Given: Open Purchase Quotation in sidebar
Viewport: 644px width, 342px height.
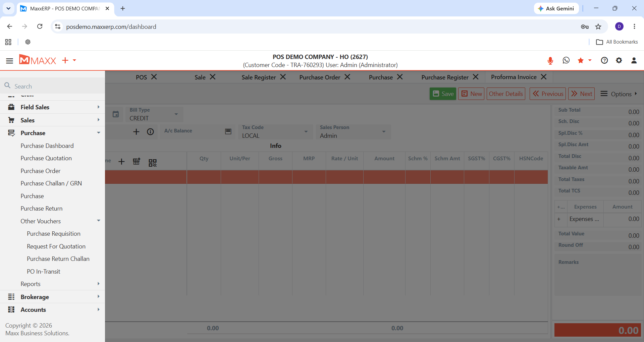Looking at the screenshot, I should pos(46,158).
